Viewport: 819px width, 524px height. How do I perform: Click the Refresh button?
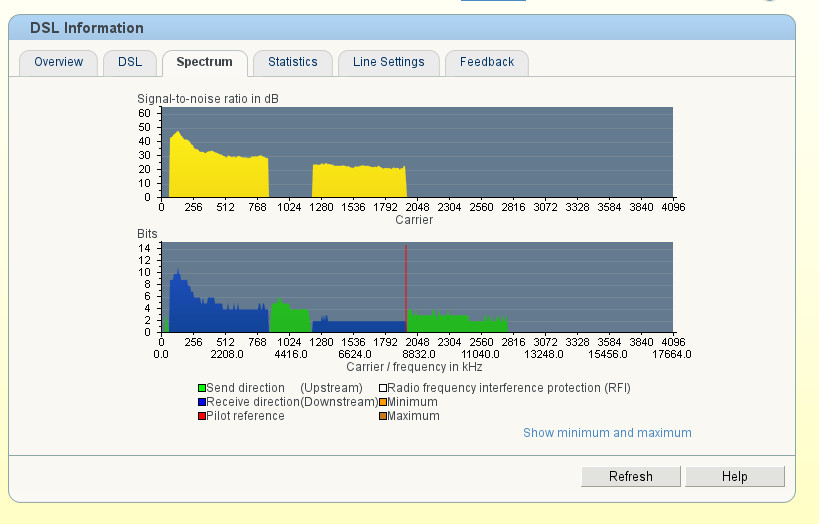point(630,477)
